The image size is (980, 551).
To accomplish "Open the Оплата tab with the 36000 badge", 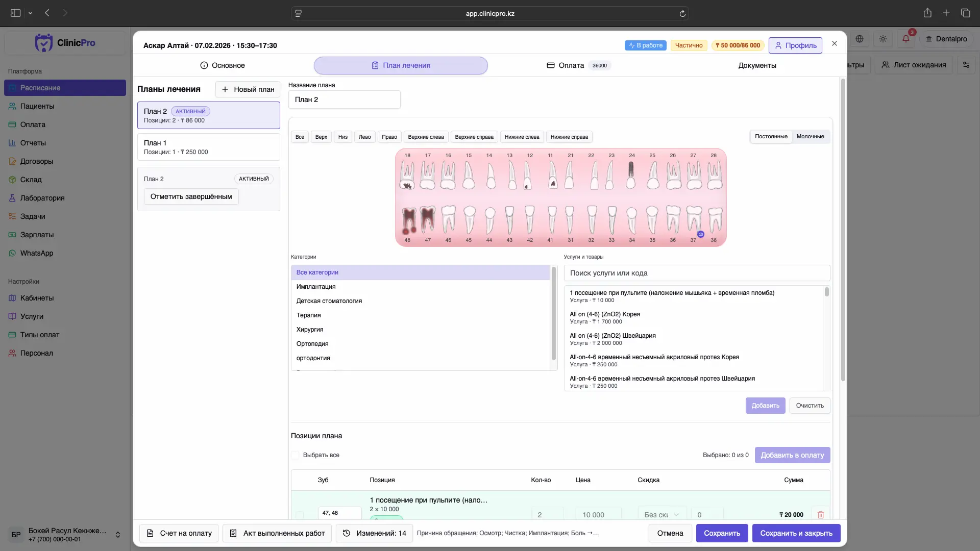I will pos(579,65).
